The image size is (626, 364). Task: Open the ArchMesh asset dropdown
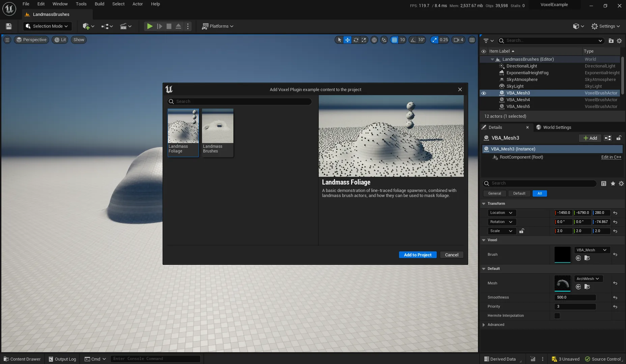(x=588, y=279)
